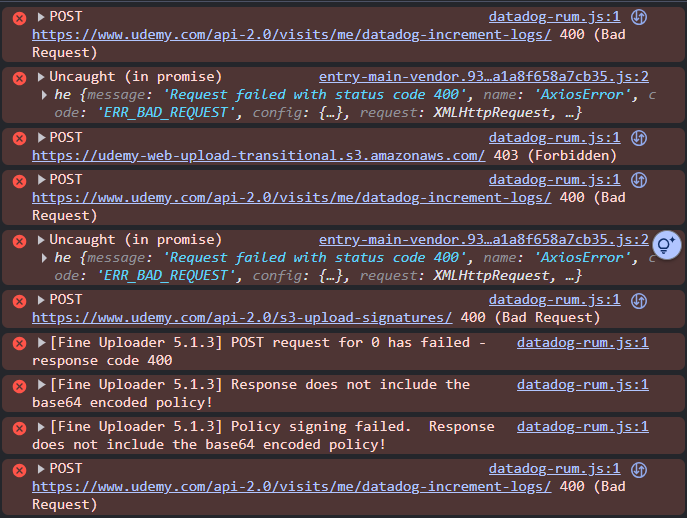Click the 'base64 encoded policy!' text under the Response message
687x518 pixels.
(122, 403)
